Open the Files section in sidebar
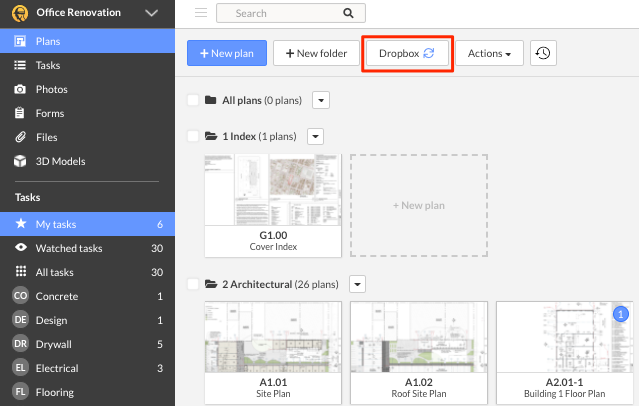 pyautogui.click(x=87, y=137)
